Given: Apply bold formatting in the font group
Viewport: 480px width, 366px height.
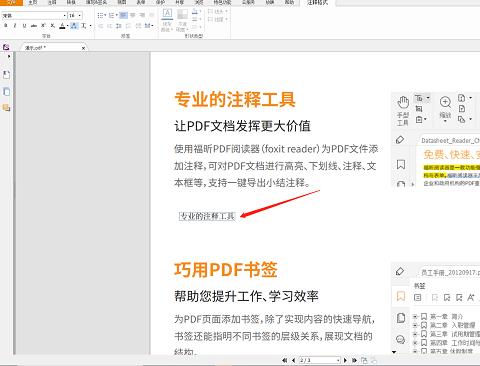Looking at the screenshot, I should click(x=5, y=26).
